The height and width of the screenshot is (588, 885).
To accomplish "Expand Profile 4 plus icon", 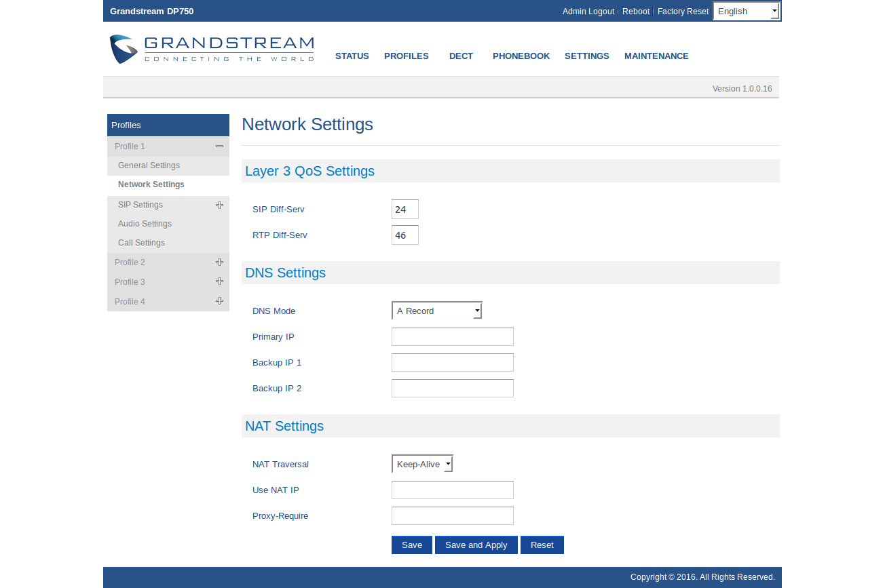I will coord(219,301).
